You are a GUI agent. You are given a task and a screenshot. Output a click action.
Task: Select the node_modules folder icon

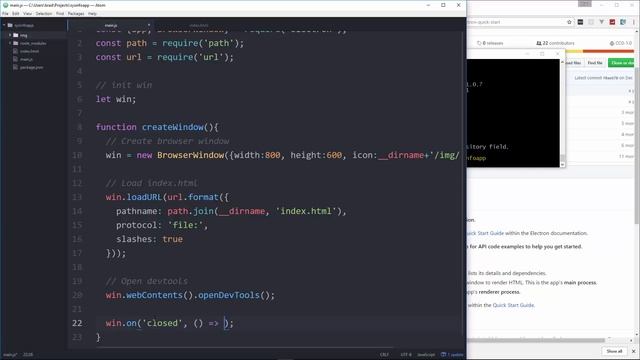pyautogui.click(x=16, y=43)
